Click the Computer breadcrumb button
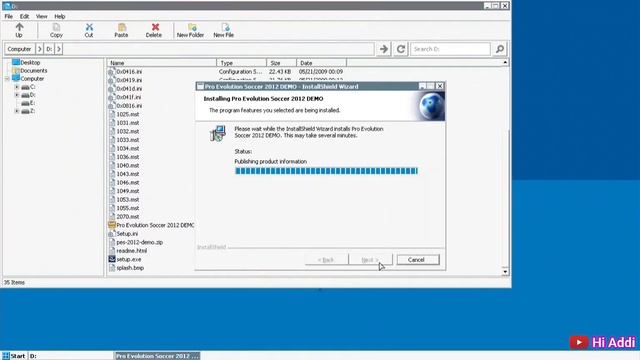640x360 pixels. click(19, 49)
